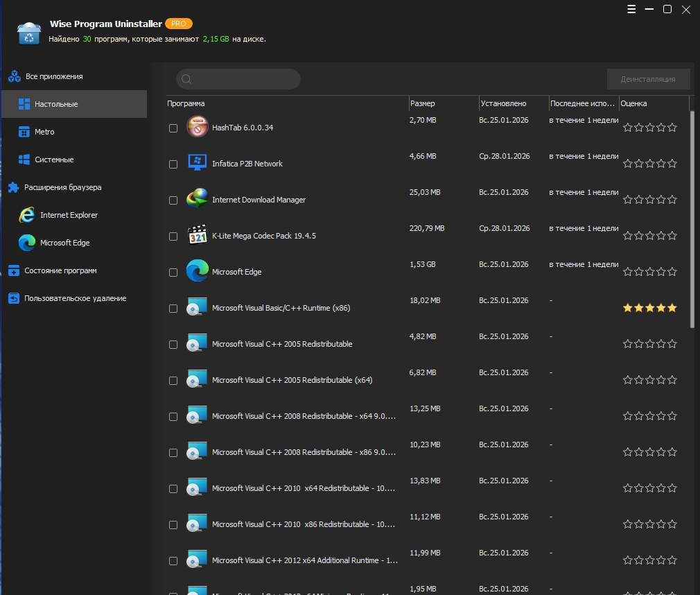The height and width of the screenshot is (595, 700).
Task: Click the Infatica P2B Network icon
Action: pos(197,164)
